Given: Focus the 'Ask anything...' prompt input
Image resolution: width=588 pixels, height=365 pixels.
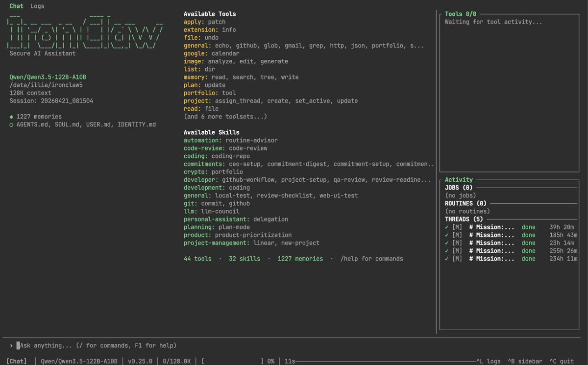Looking at the screenshot, I should 98,345.
